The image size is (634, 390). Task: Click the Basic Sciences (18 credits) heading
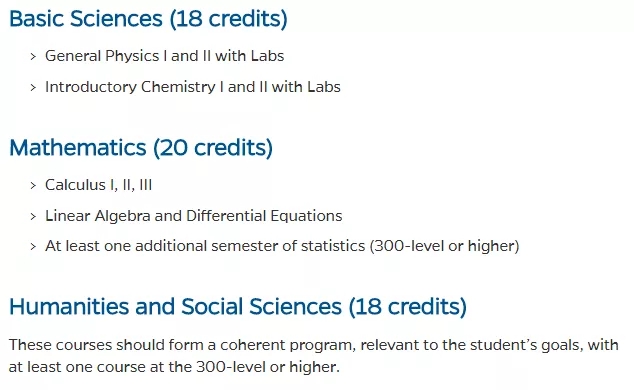tap(148, 19)
